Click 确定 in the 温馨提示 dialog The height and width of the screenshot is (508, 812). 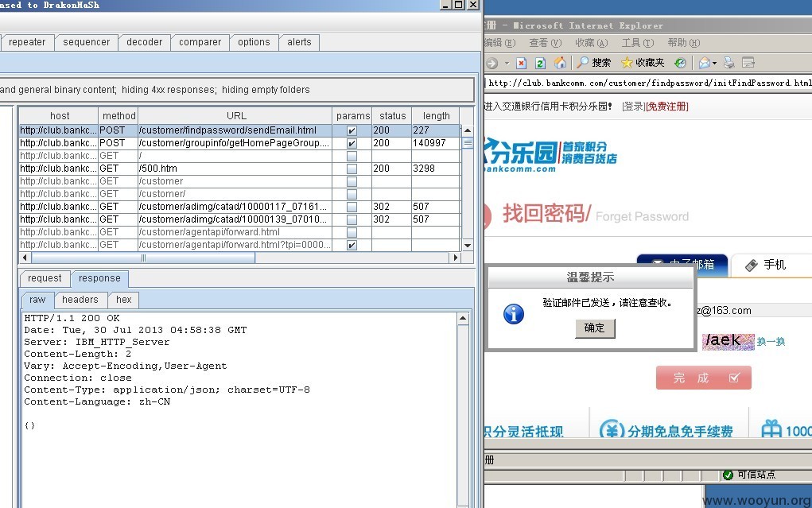pos(595,328)
